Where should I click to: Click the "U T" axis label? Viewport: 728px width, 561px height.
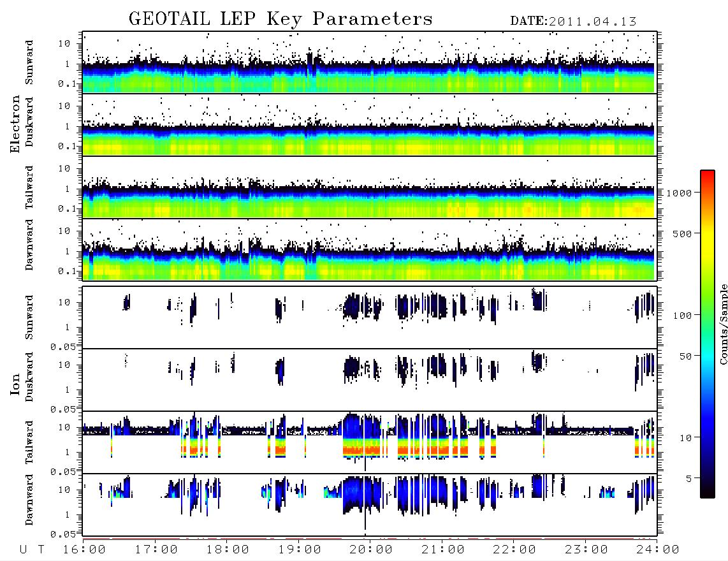(33, 550)
